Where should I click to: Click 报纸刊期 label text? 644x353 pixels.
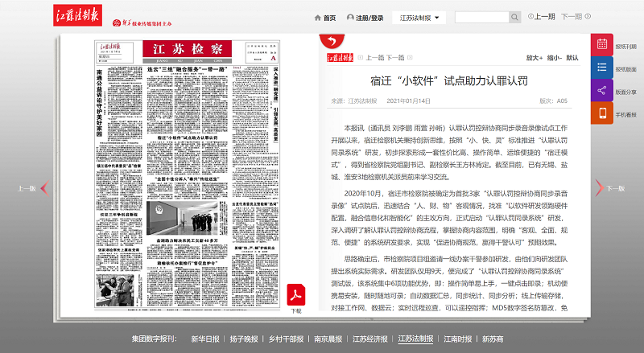coord(625,47)
